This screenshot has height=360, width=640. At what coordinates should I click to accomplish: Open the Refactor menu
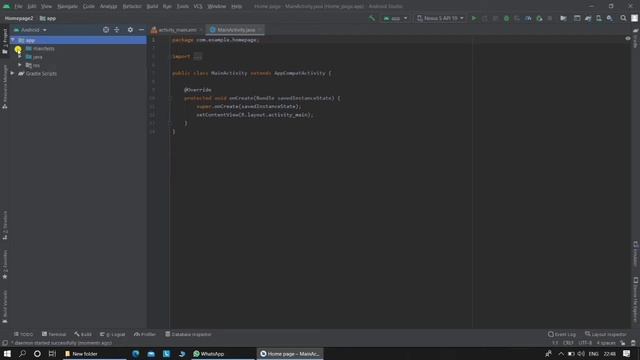tap(132, 6)
